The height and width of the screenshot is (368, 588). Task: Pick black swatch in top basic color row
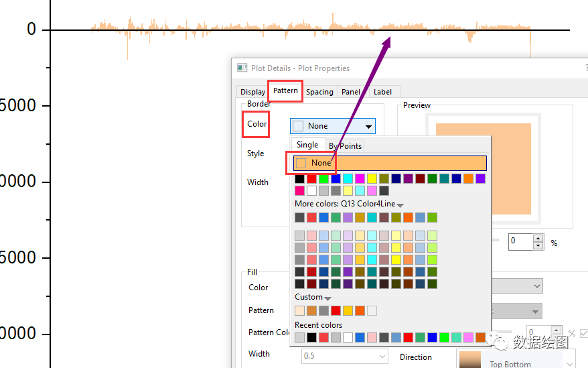tap(300, 179)
